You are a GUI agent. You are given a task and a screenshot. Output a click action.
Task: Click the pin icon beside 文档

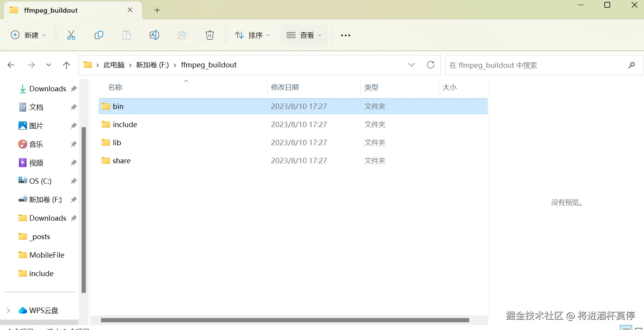coord(74,107)
